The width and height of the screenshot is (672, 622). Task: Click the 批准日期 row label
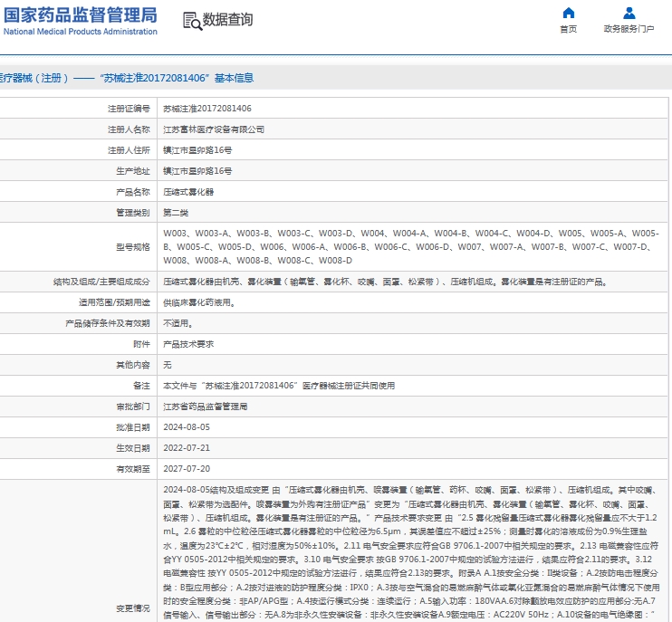pos(133,427)
